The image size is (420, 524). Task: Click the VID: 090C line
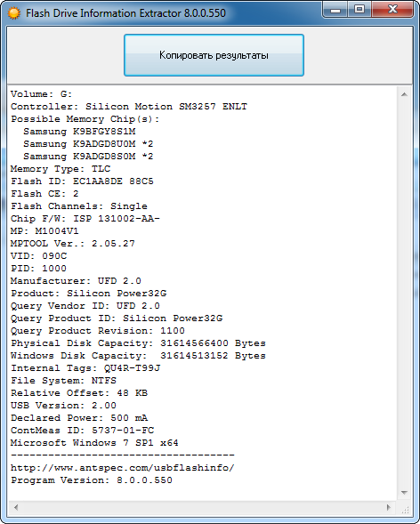pos(39,256)
